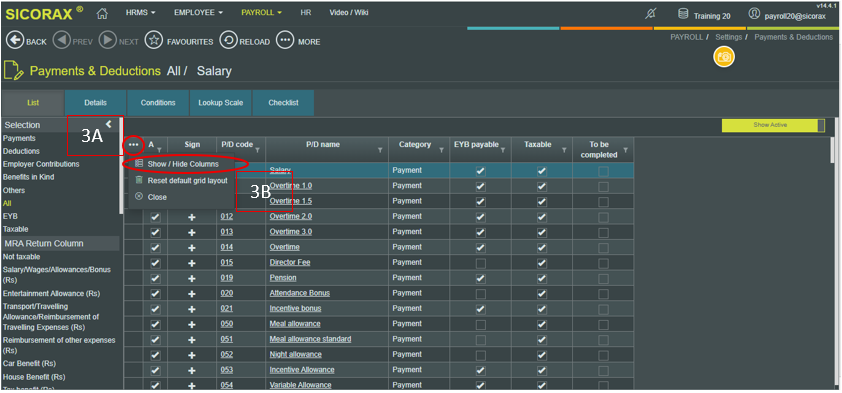Filter the Category column

click(441, 151)
